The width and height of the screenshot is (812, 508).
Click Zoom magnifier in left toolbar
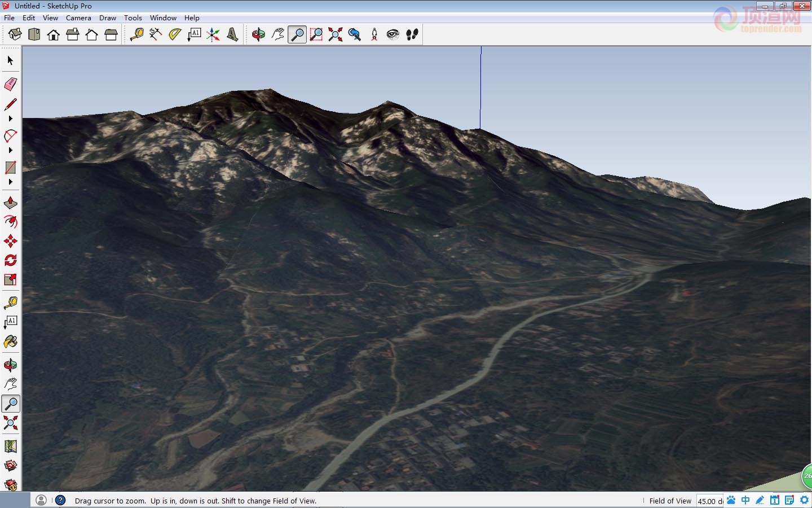click(11, 404)
